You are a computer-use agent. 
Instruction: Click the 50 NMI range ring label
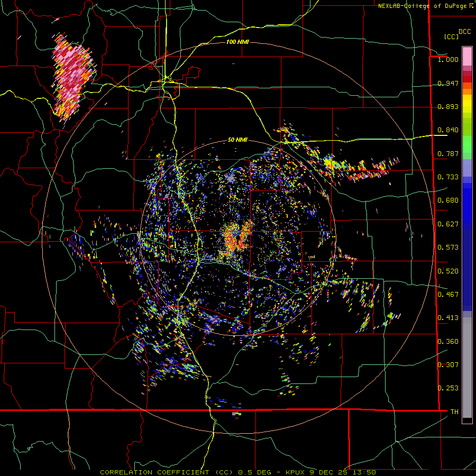click(x=237, y=140)
